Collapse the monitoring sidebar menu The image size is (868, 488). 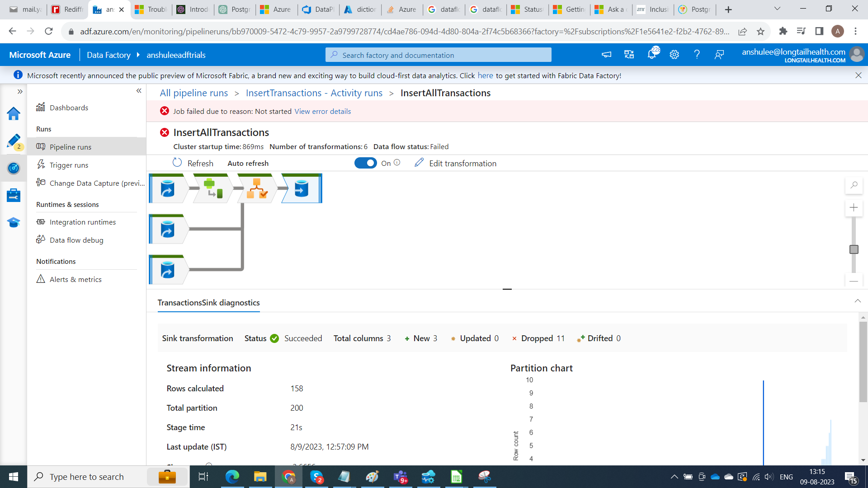139,91
